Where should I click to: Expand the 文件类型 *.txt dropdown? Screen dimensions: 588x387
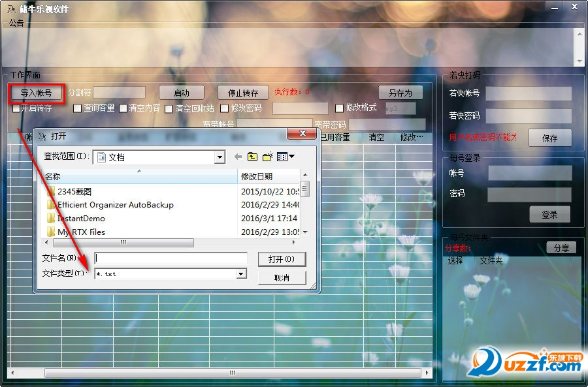242,274
